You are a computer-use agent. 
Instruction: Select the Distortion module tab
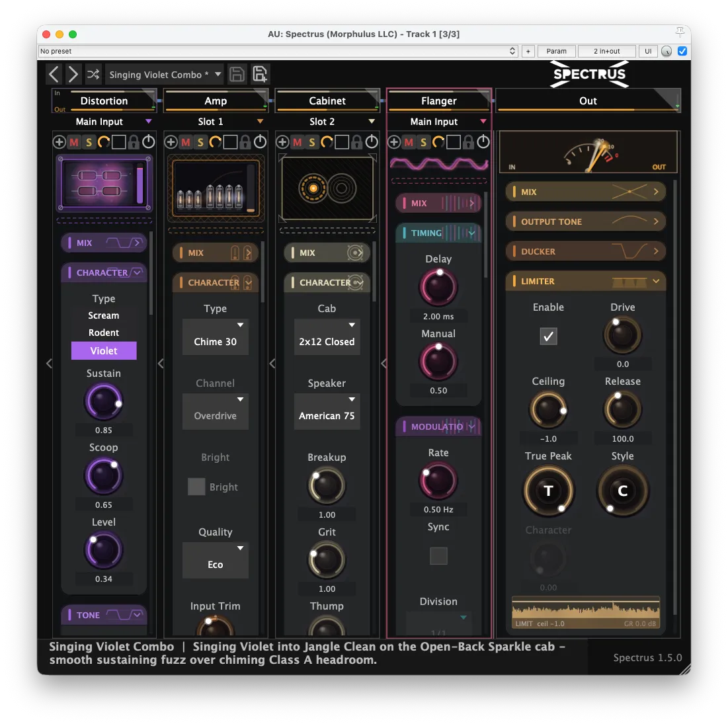[104, 101]
